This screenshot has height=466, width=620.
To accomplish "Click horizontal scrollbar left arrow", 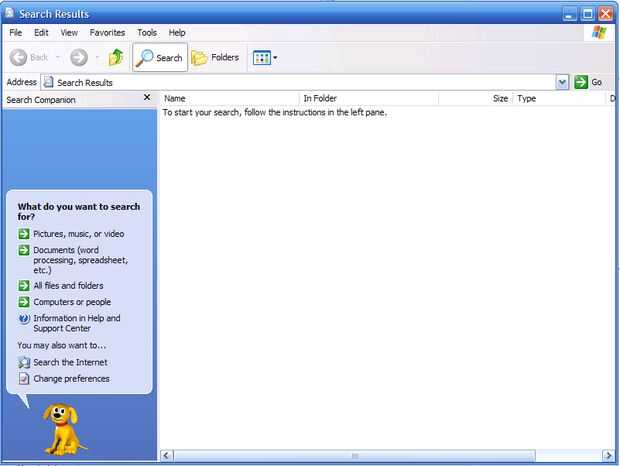I will pos(166,455).
